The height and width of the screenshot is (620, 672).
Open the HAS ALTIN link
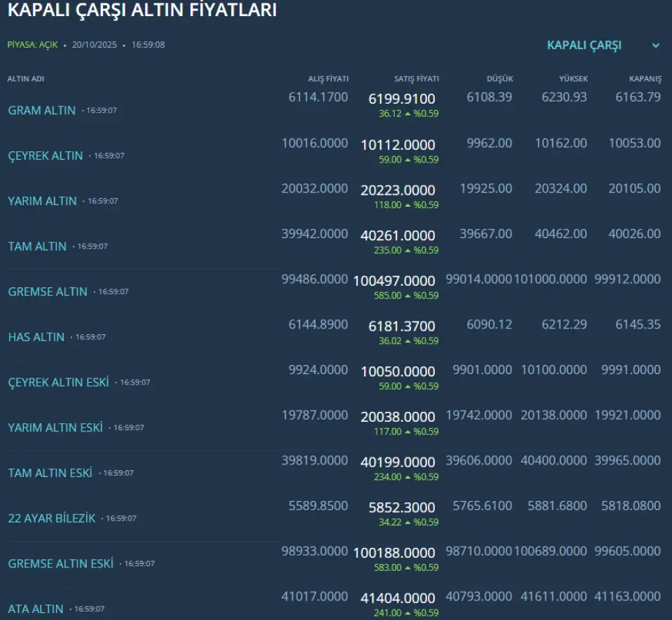coord(36,337)
